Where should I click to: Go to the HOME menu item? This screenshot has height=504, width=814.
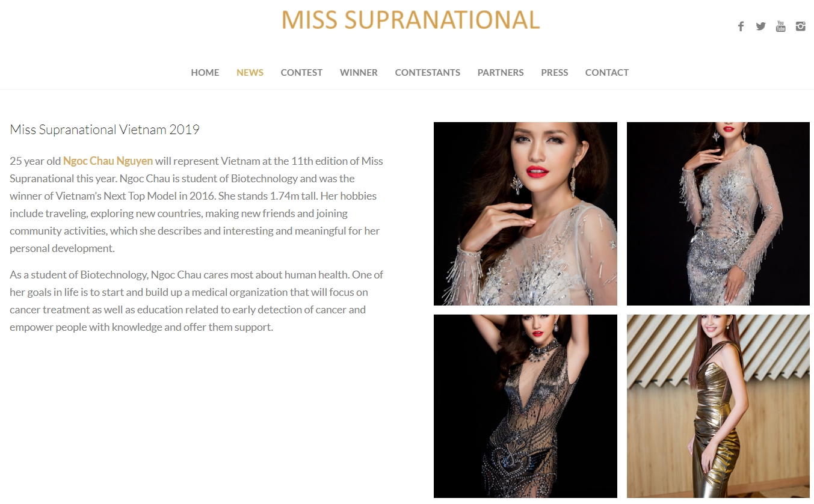pos(205,72)
